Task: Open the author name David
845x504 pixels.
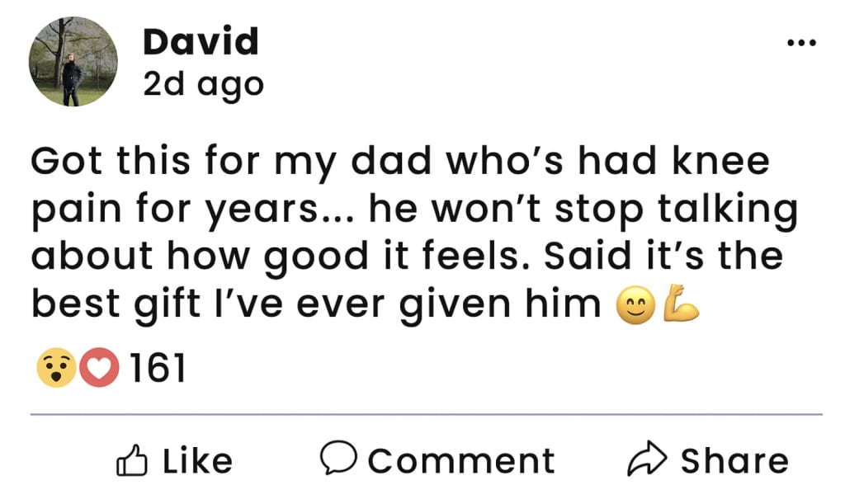Action: 201,42
